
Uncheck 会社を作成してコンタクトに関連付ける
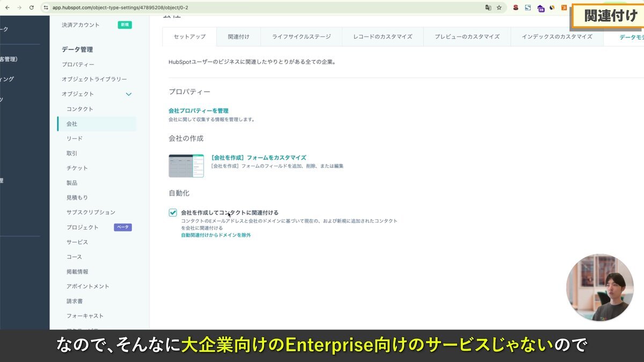173,212
